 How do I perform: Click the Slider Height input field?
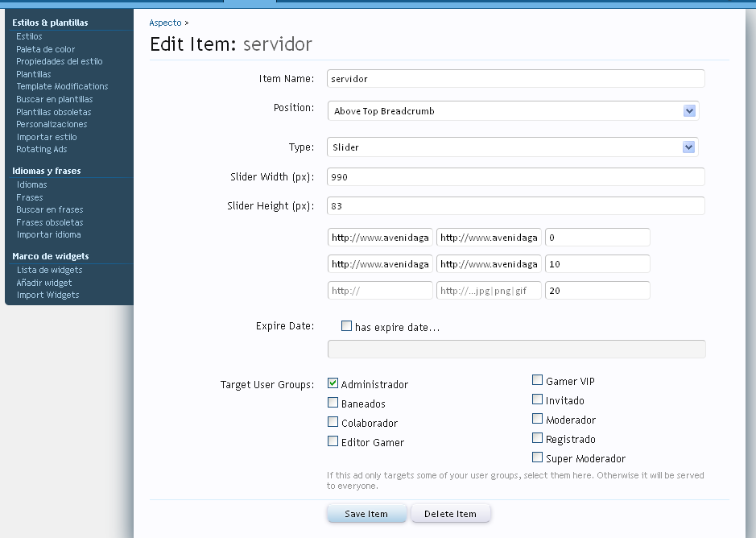tap(516, 206)
